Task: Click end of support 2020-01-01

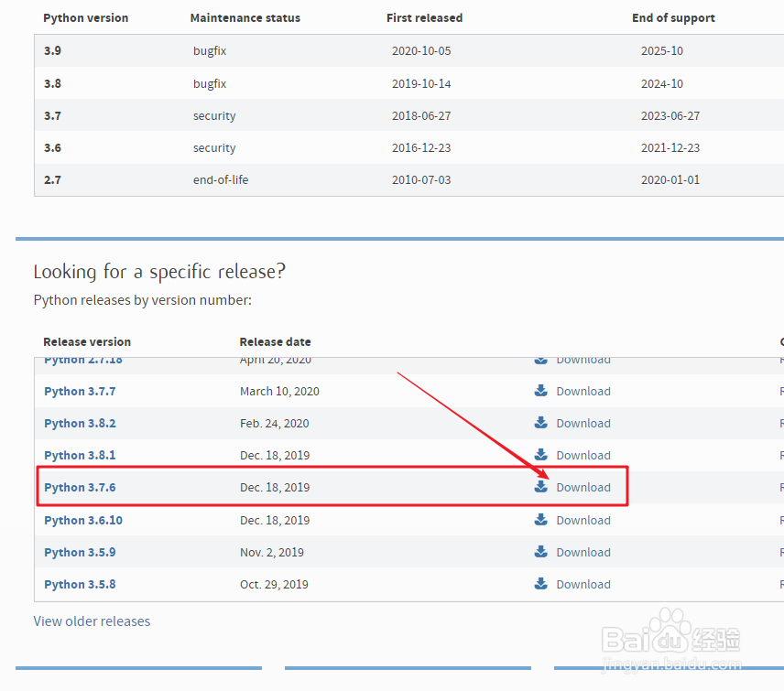Action: (670, 179)
